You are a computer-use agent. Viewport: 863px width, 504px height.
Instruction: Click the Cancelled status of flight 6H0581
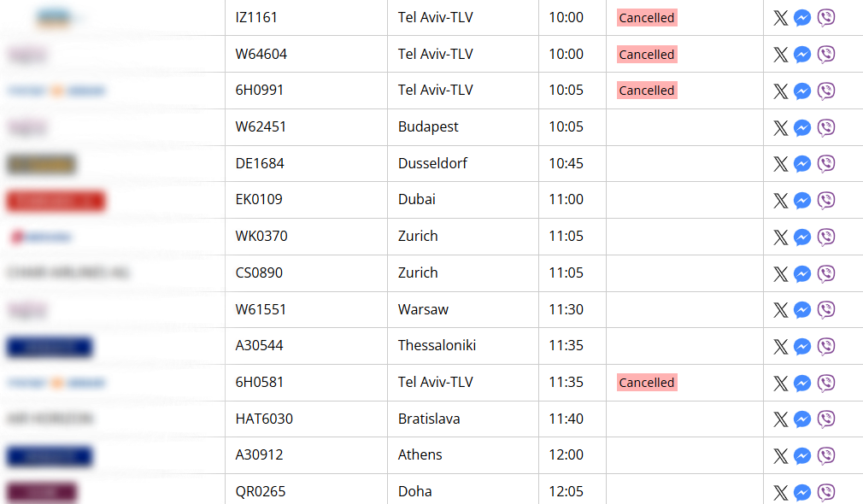647,383
